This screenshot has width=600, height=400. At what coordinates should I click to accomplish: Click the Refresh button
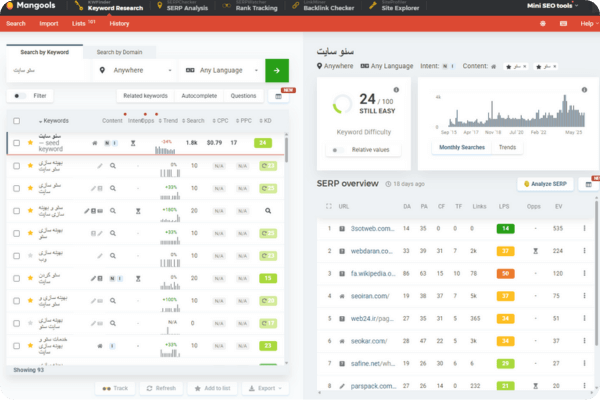click(x=161, y=388)
